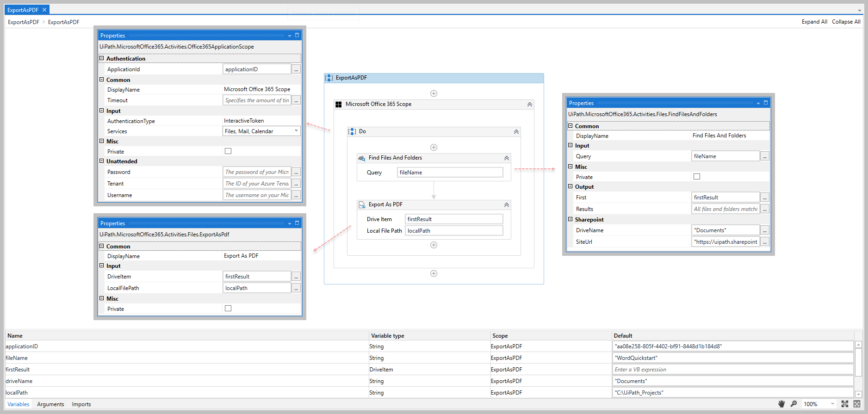Image resolution: width=868 pixels, height=414 pixels.
Task: Click the Microsoft Office 365 Scope windows icon
Action: tap(339, 105)
